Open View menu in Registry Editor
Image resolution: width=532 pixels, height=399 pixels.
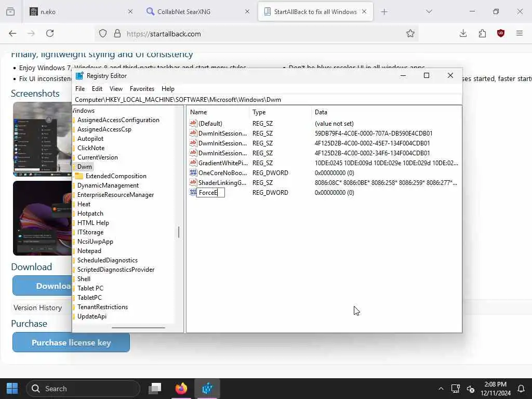[116, 89]
